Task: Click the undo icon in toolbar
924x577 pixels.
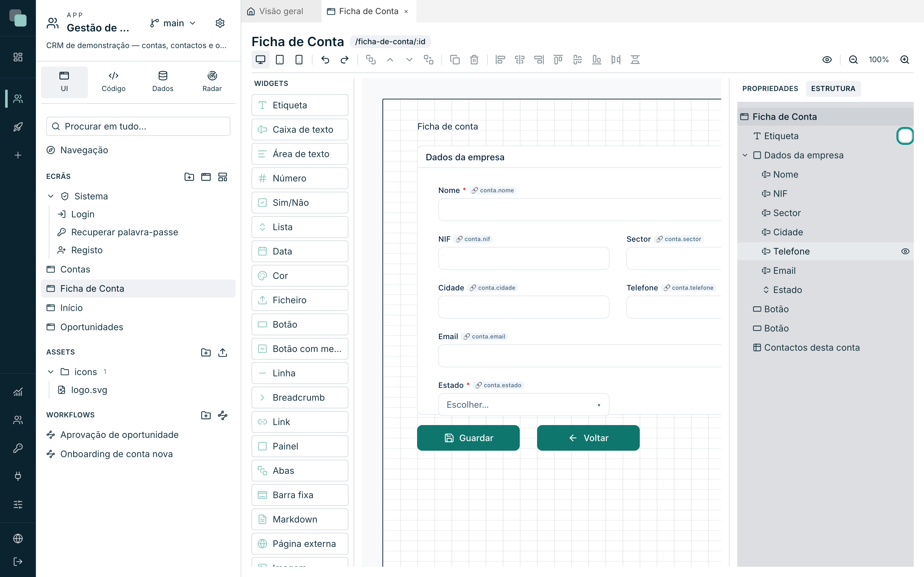Action: pyautogui.click(x=325, y=60)
